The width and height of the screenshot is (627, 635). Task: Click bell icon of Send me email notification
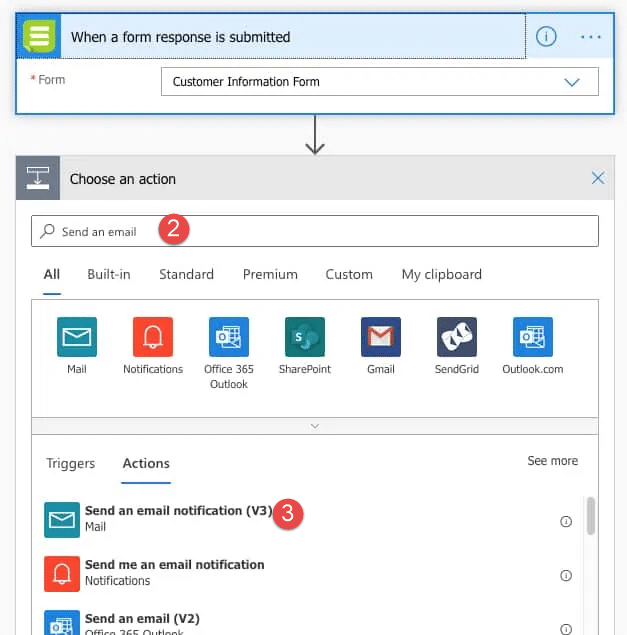(x=62, y=574)
